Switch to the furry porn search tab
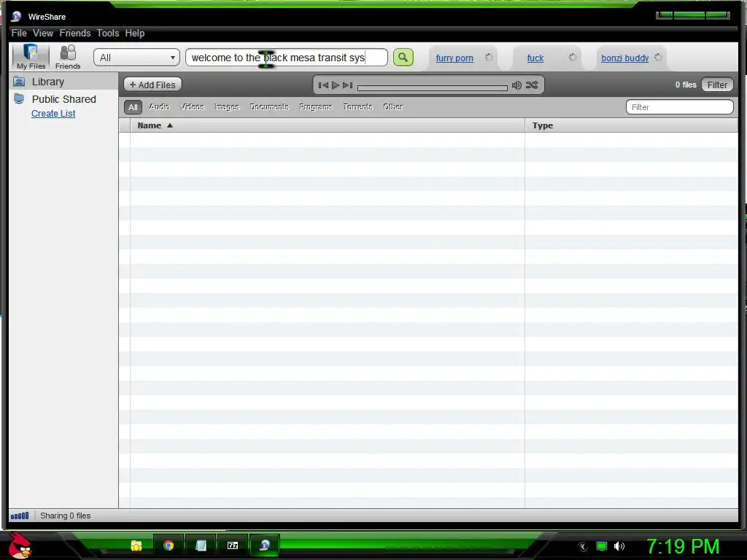747x560 pixels. click(x=454, y=58)
